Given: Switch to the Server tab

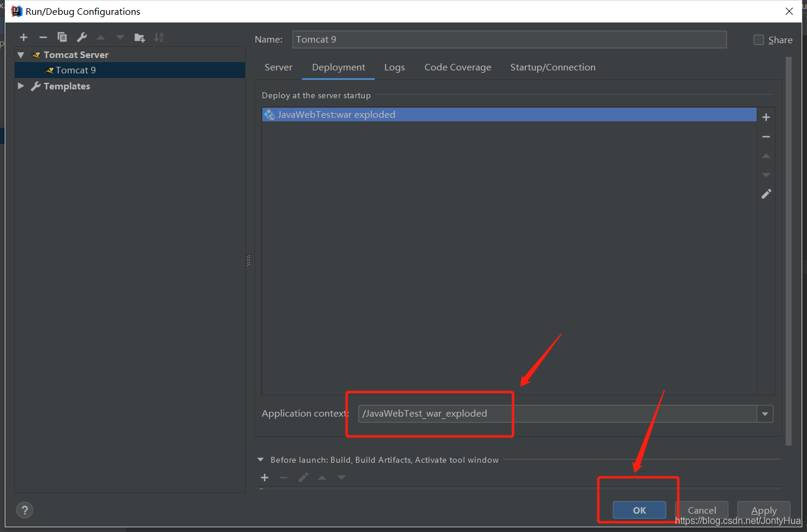Looking at the screenshot, I should coord(278,67).
